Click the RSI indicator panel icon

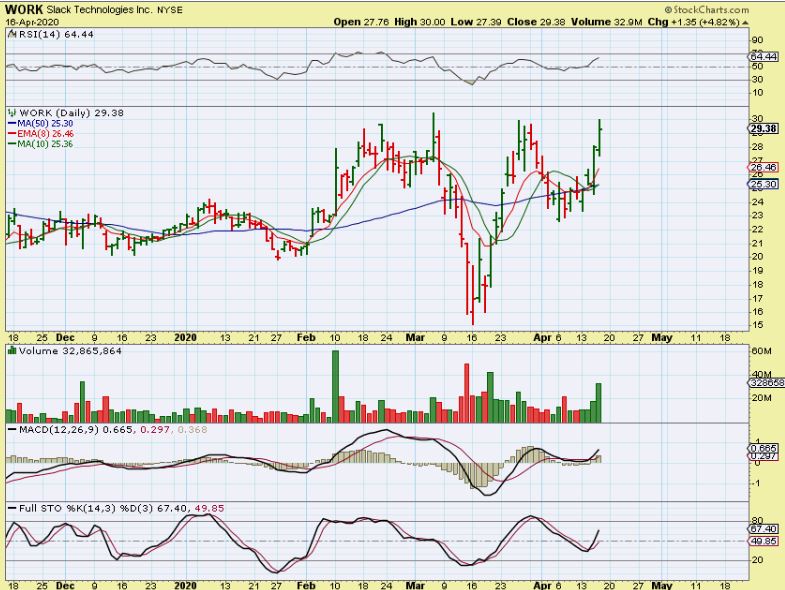pos(12,35)
